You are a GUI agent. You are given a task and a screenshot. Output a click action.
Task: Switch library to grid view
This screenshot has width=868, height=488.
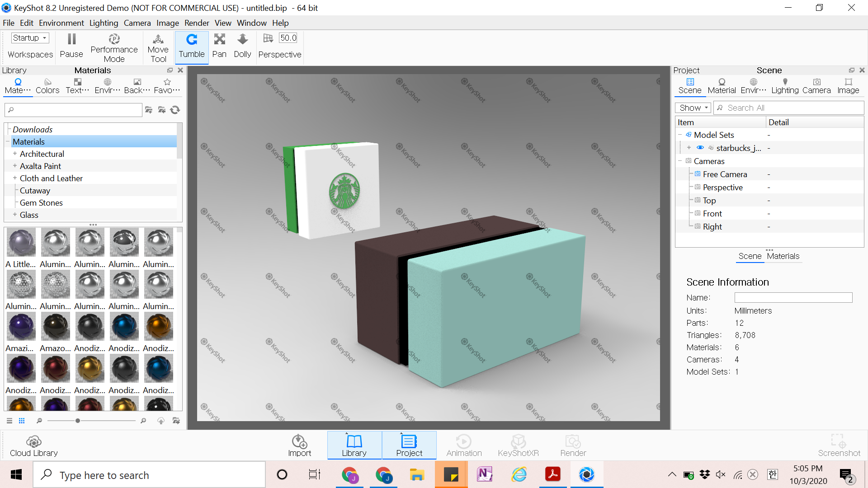coord(22,421)
